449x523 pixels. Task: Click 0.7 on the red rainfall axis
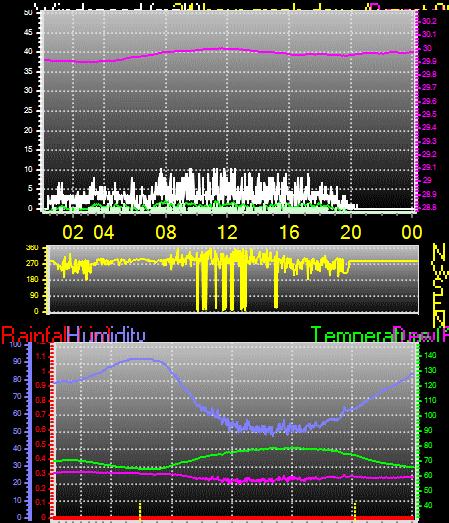(x=40, y=415)
